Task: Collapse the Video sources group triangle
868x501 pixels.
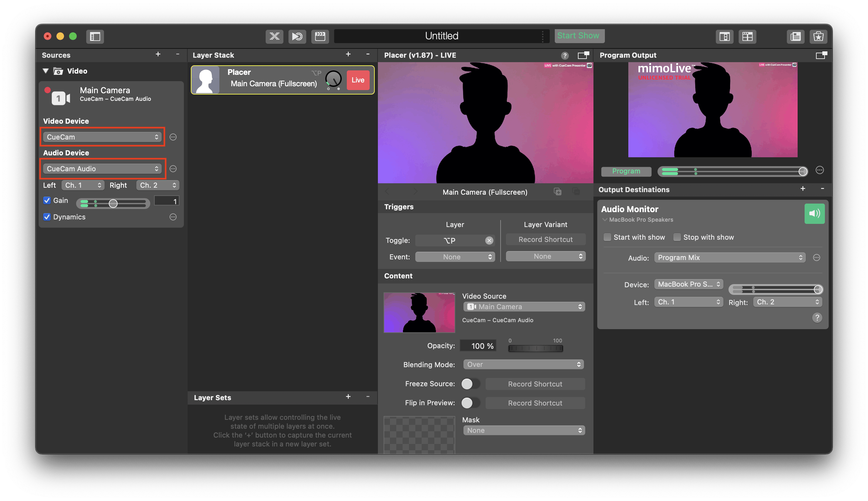Action: click(x=45, y=71)
